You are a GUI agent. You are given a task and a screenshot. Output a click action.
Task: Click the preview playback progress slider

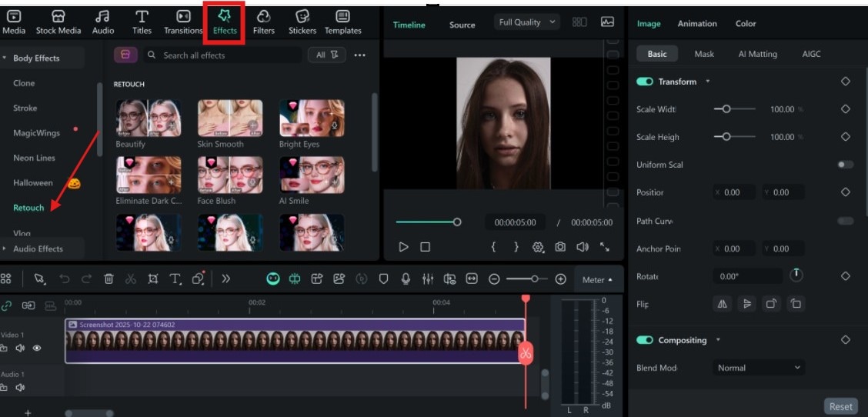[428, 222]
